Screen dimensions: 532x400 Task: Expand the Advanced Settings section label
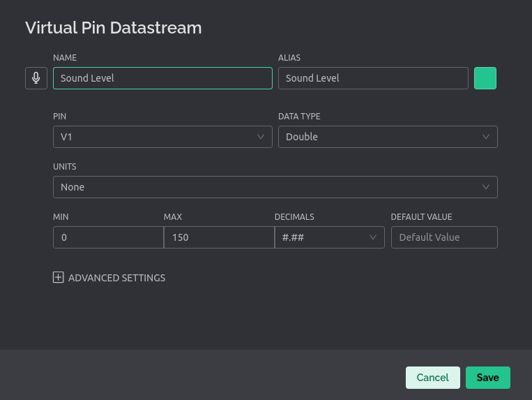pyautogui.click(x=116, y=278)
